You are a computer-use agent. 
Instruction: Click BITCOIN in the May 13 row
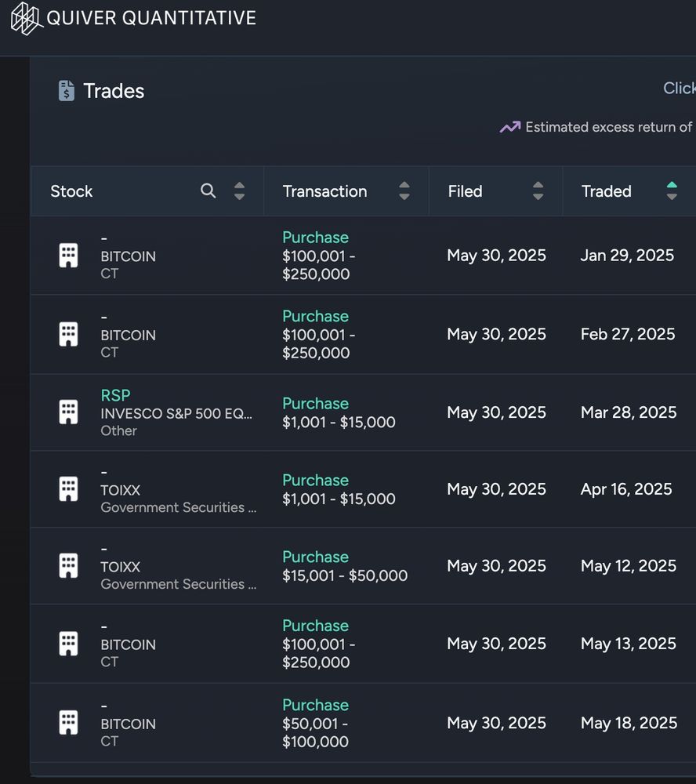[128, 644]
